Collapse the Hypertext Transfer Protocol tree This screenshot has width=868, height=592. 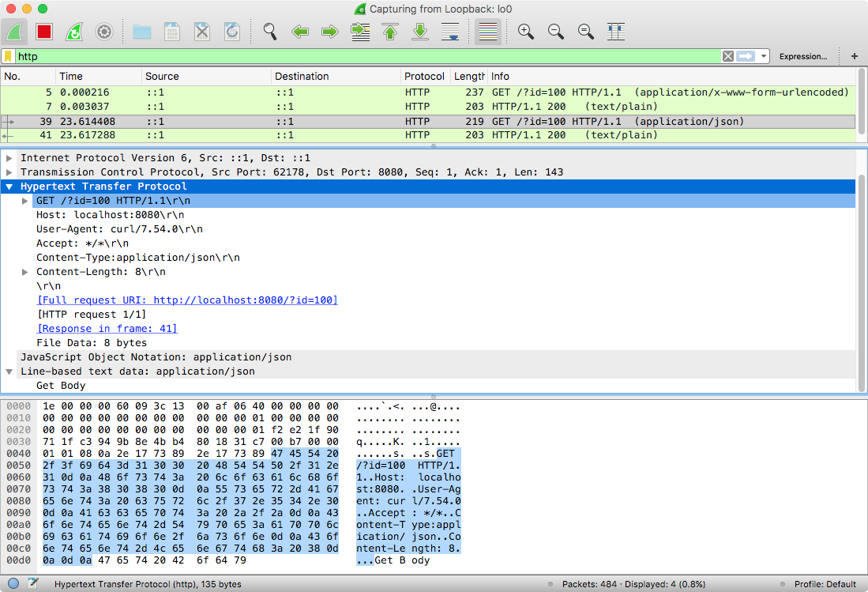pyautogui.click(x=9, y=187)
